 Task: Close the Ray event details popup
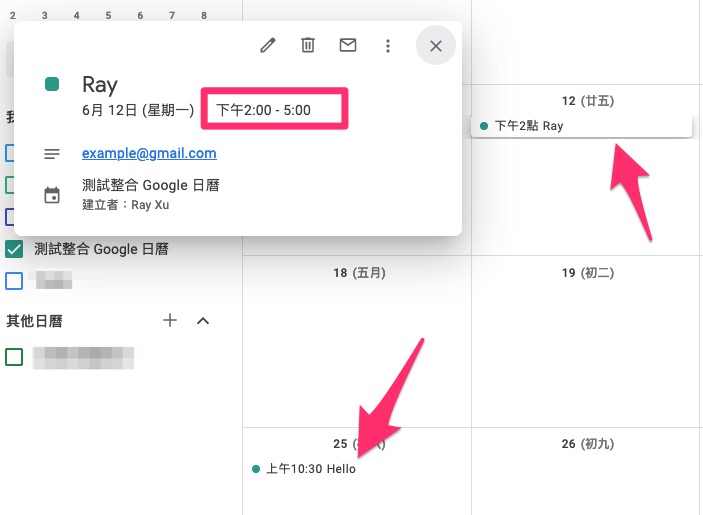[435, 45]
